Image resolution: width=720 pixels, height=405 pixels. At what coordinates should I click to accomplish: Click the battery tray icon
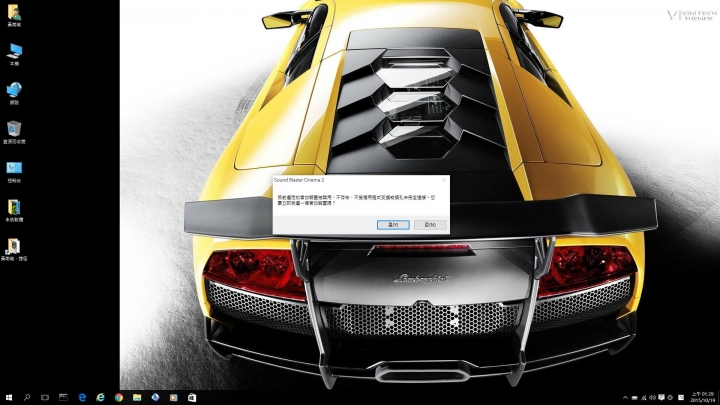coord(635,398)
